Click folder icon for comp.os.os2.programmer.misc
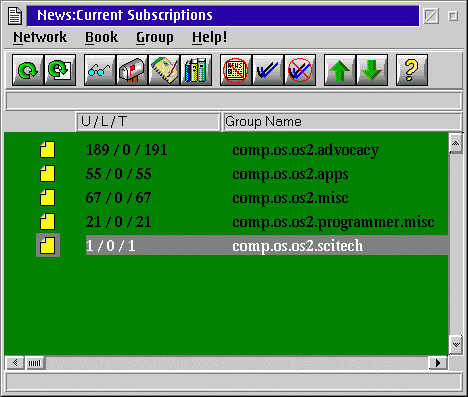 point(48,222)
